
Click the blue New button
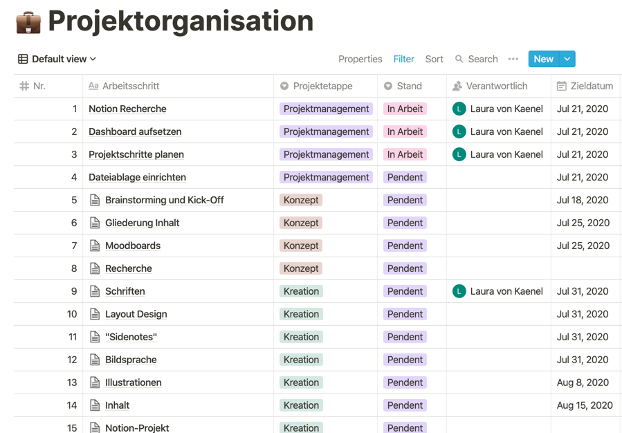coord(543,59)
